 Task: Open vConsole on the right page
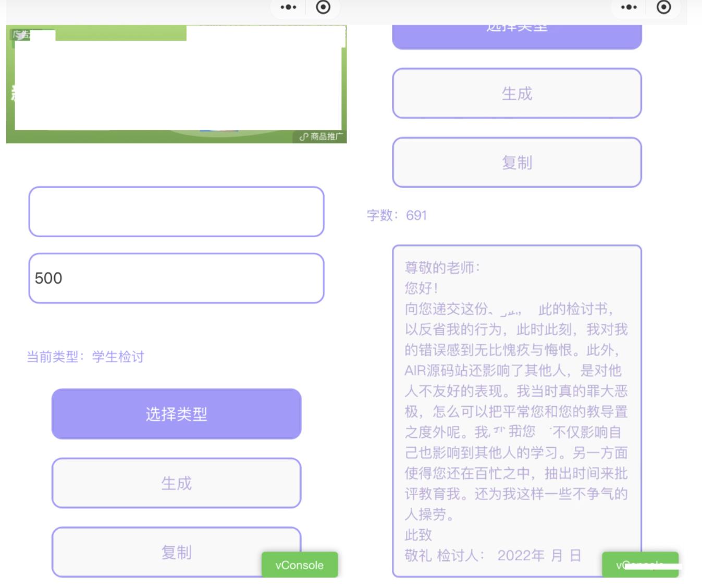640,565
